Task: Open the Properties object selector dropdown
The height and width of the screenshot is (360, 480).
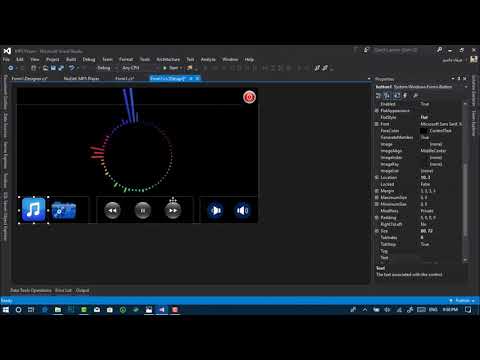Action: click(x=466, y=87)
